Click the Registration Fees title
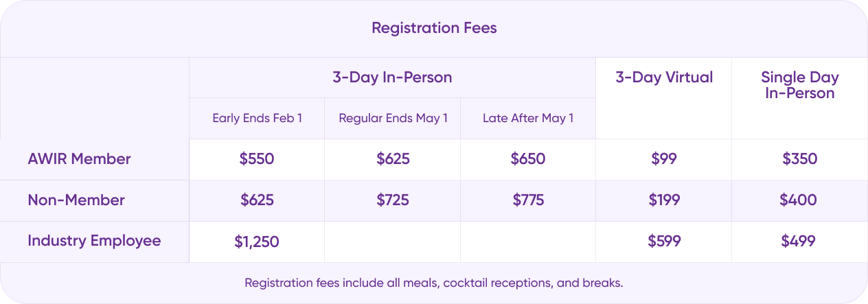Screen dimensions: 868x304 pyautogui.click(x=434, y=28)
